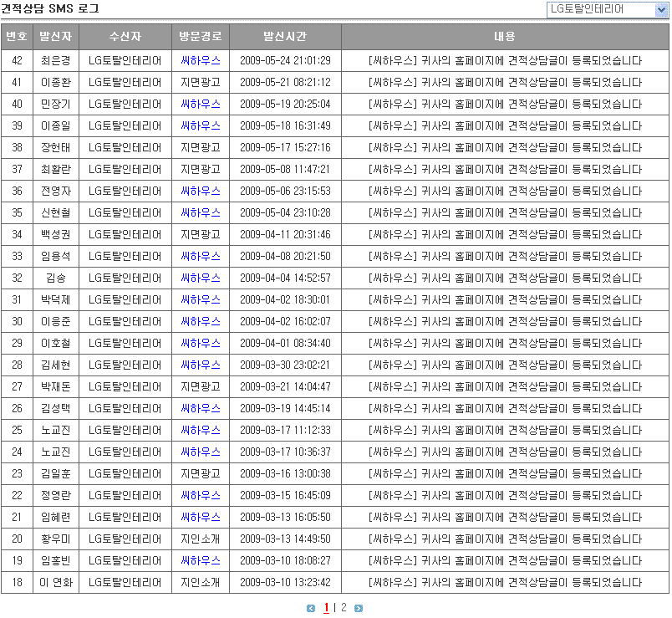This screenshot has width=672, height=618.
Task: Go to page 2 in pagination
Action: [344, 608]
